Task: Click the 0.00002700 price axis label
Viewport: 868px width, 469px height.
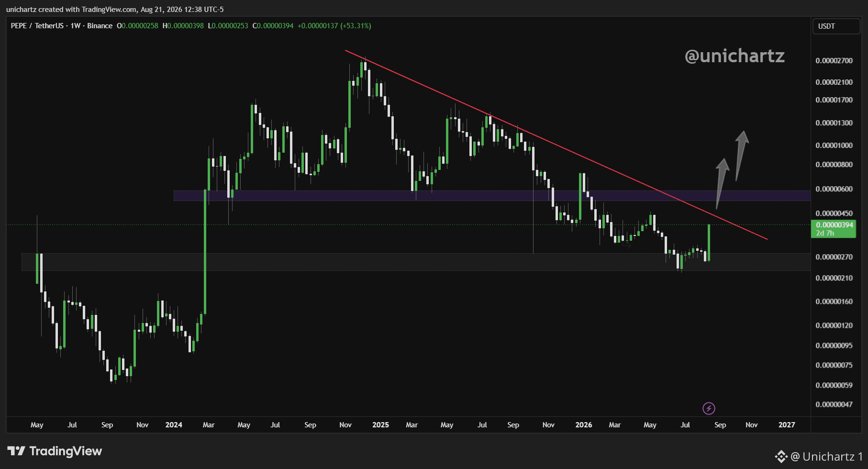Action: (x=834, y=61)
